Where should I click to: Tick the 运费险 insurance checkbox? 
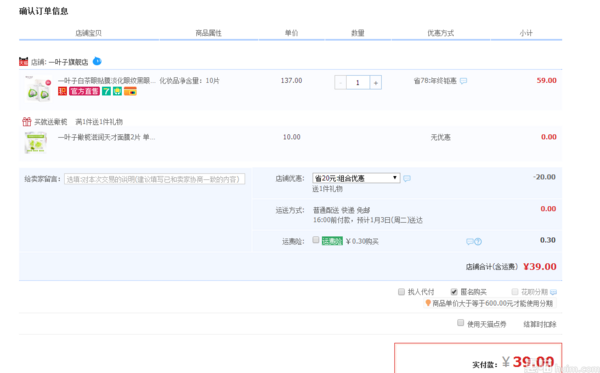pos(316,240)
